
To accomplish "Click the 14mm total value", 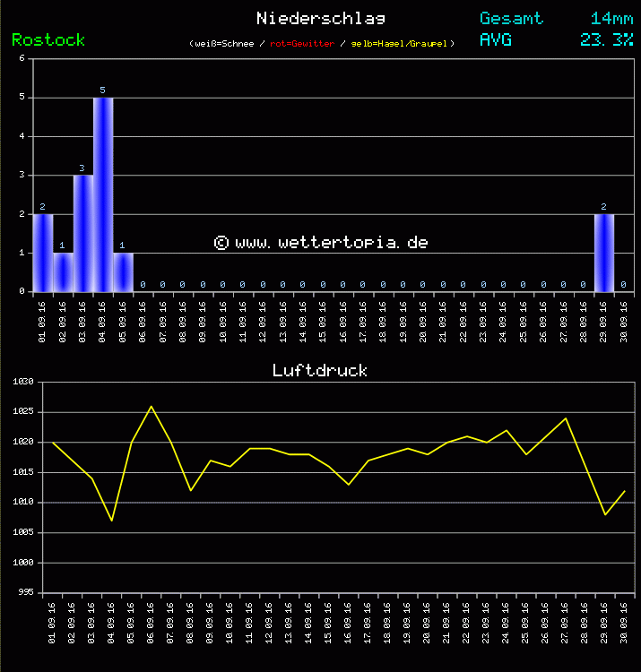I will click(x=611, y=19).
